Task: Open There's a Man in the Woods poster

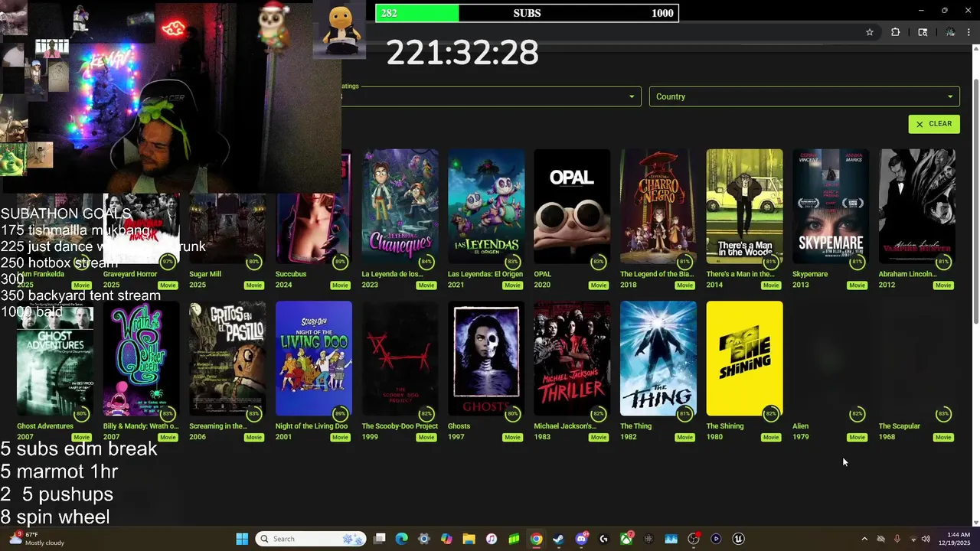Action: (744, 207)
